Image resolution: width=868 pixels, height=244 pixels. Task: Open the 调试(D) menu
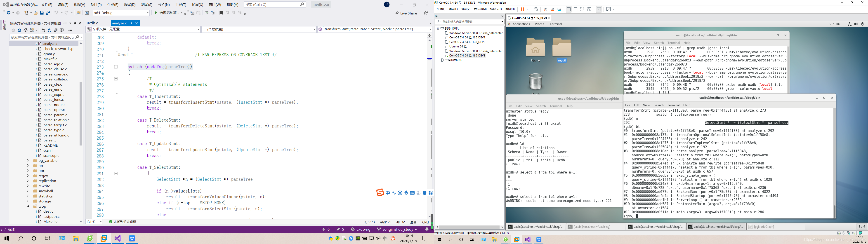[x=129, y=5]
